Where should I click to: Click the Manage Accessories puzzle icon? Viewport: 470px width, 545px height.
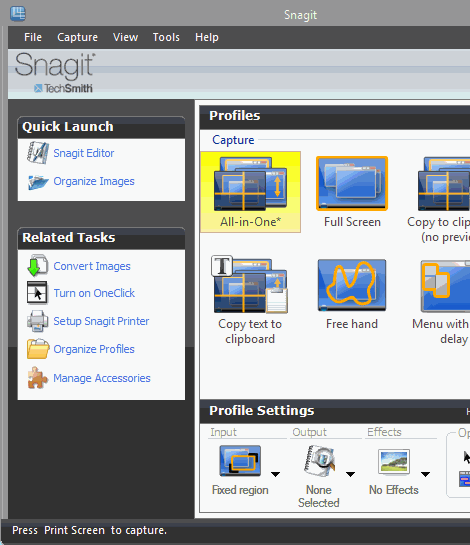[38, 378]
